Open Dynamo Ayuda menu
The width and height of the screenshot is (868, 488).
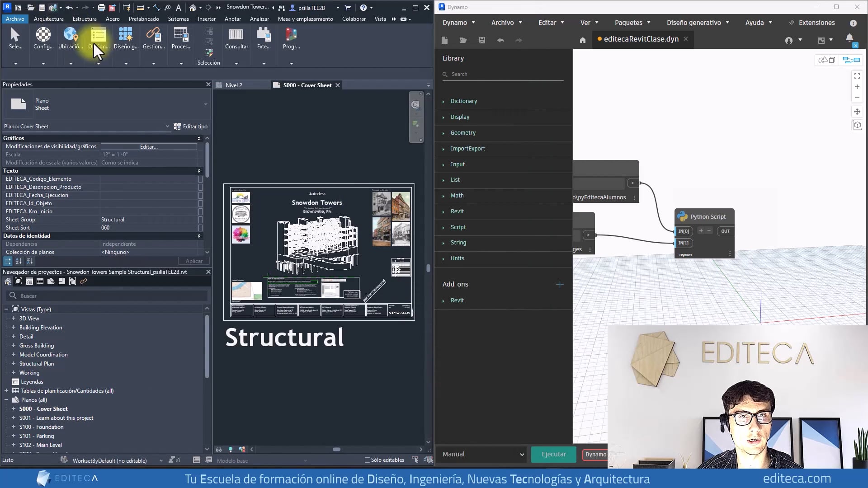[759, 23]
